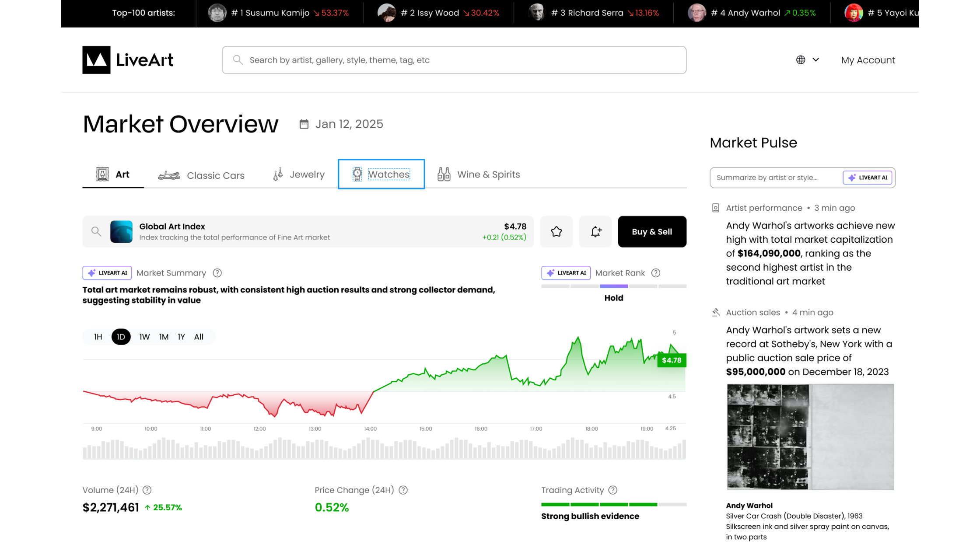Click the sparkle icon in Market Rank badge
This screenshot has width=980, height=551.
550,273
